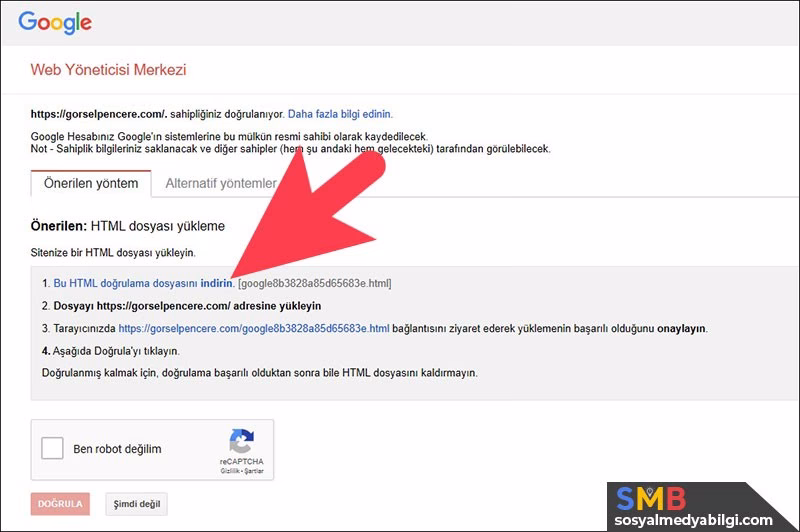Click the bold "onaylayın" word in step 3
The height and width of the screenshot is (532, 800).
[x=681, y=328]
